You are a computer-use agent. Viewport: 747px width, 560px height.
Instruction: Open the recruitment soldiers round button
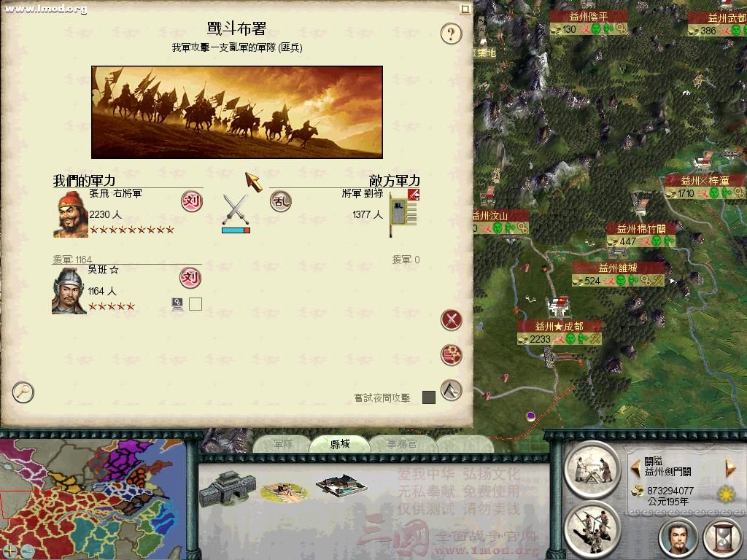click(592, 528)
